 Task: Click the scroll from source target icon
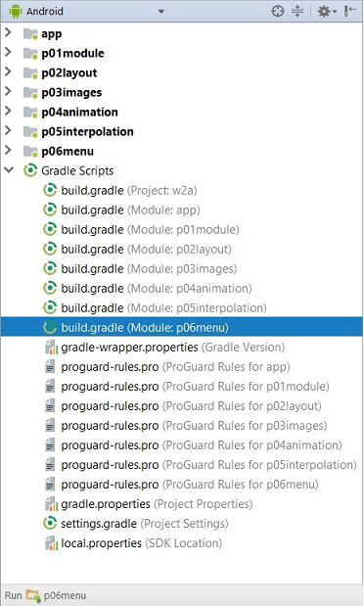278,11
